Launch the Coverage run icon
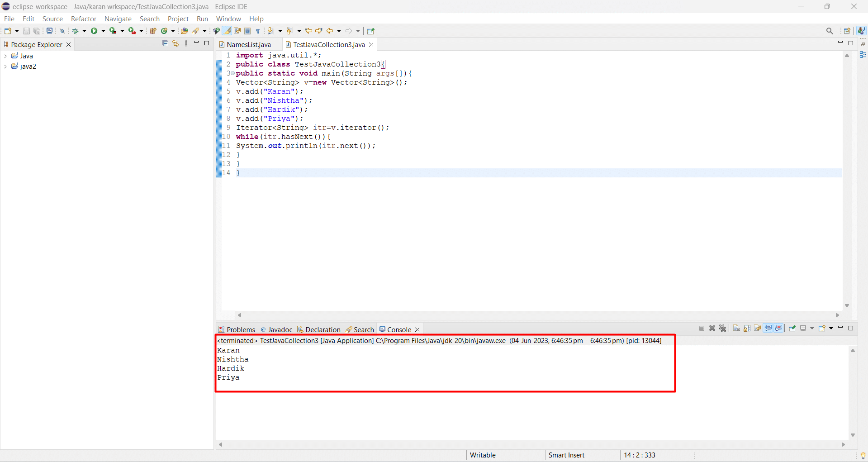The image size is (868, 462). click(x=113, y=31)
